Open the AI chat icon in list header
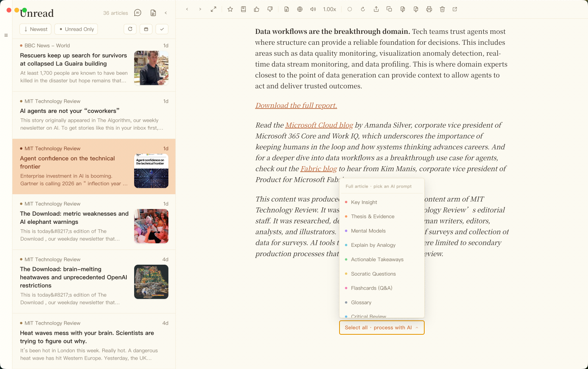Viewport: 588px width, 369px height. coord(138,13)
